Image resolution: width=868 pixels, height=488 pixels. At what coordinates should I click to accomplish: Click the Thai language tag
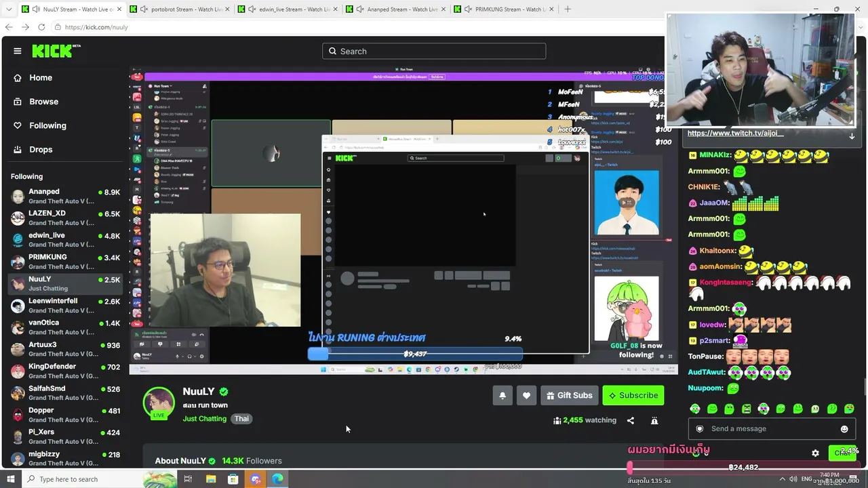point(242,419)
